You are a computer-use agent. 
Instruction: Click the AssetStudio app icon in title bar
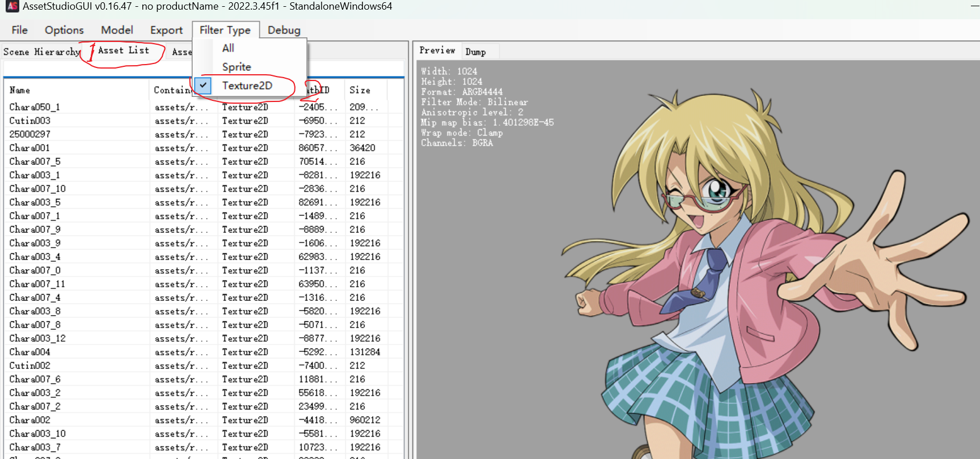(x=12, y=6)
